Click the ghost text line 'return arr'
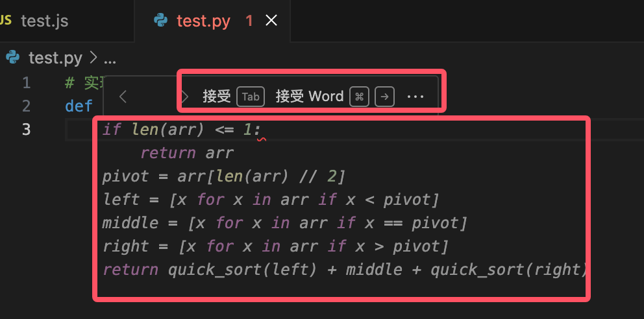The height and width of the screenshot is (319, 644). tap(186, 153)
